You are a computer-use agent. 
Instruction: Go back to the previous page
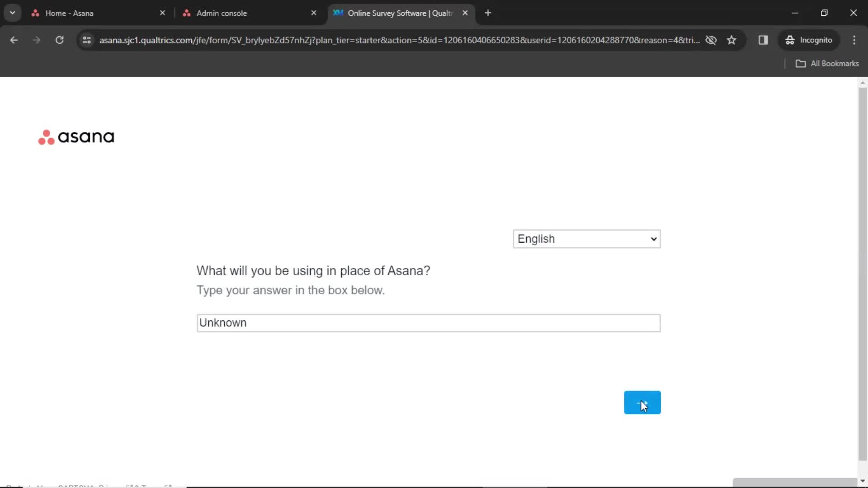click(x=14, y=40)
